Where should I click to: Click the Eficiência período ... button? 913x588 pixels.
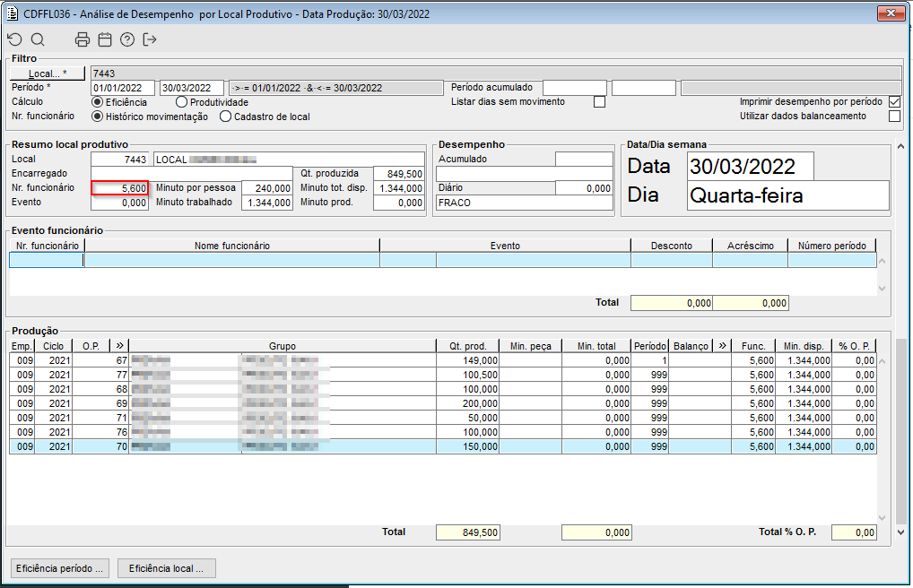pos(61,568)
